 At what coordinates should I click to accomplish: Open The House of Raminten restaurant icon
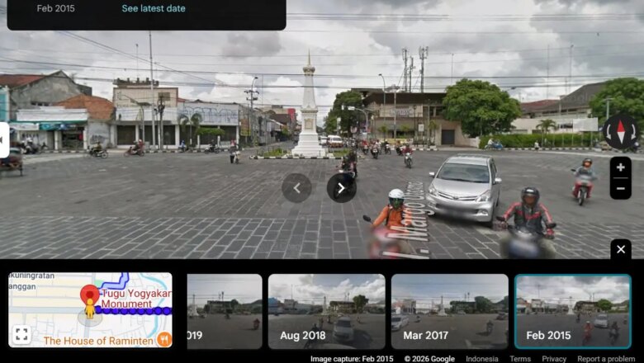pyautogui.click(x=163, y=340)
